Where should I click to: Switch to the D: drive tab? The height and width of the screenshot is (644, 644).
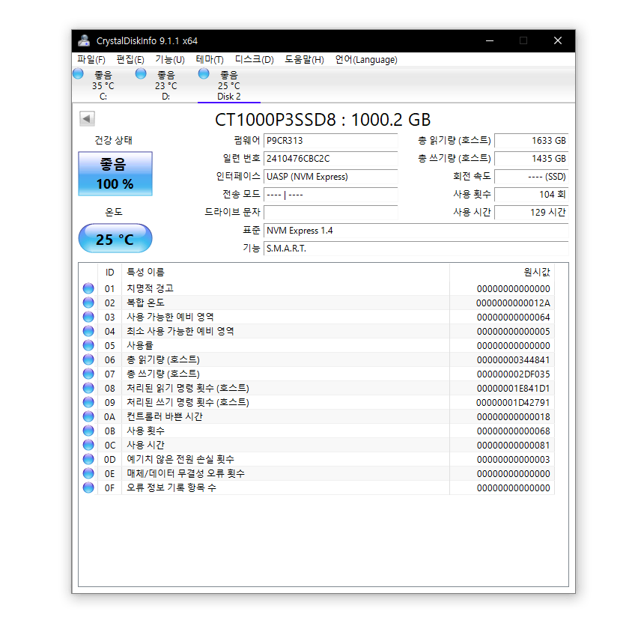pos(166,85)
